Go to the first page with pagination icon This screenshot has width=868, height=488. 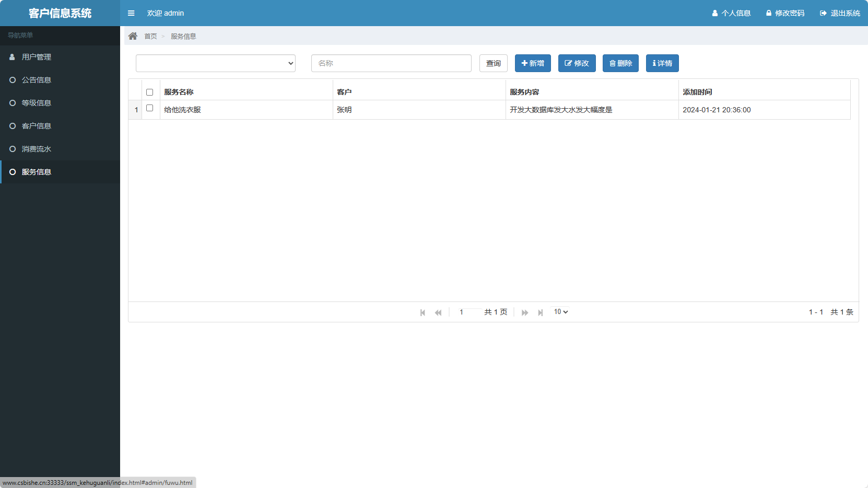click(423, 312)
